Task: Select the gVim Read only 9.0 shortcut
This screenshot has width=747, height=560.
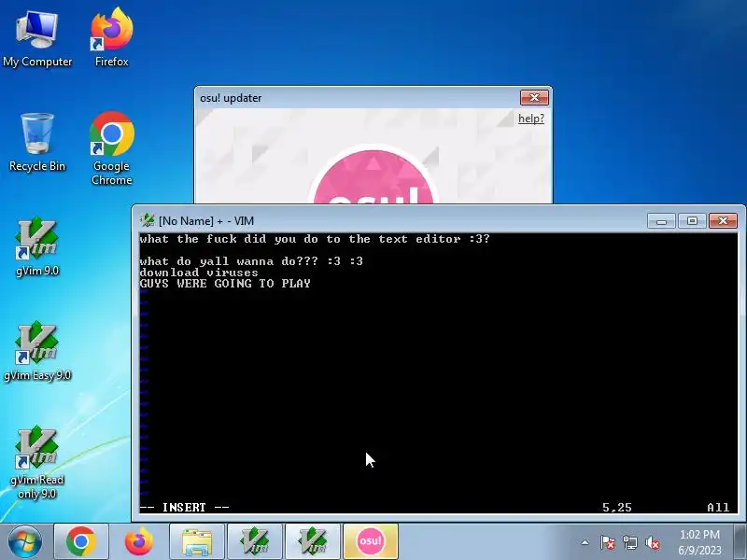Action: (x=37, y=463)
